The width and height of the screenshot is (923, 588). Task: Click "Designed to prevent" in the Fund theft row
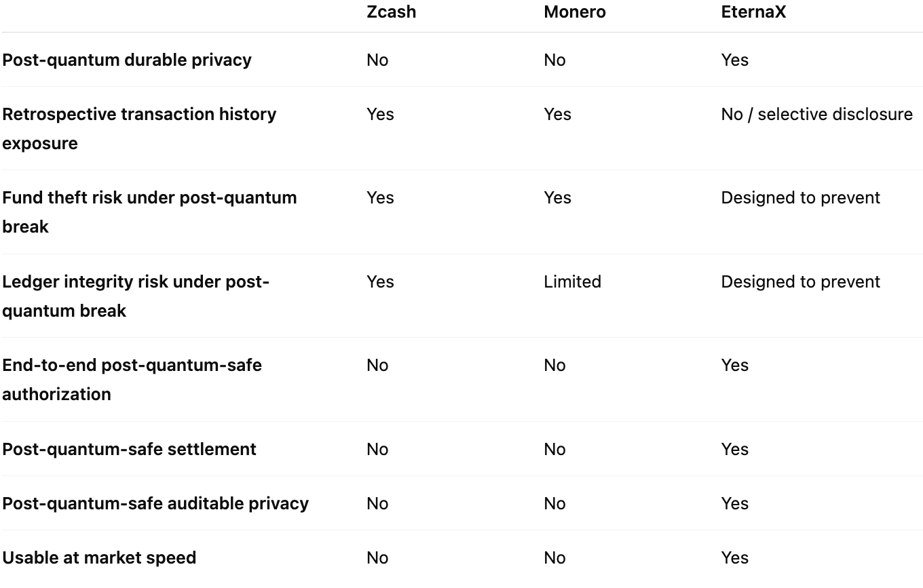800,197
